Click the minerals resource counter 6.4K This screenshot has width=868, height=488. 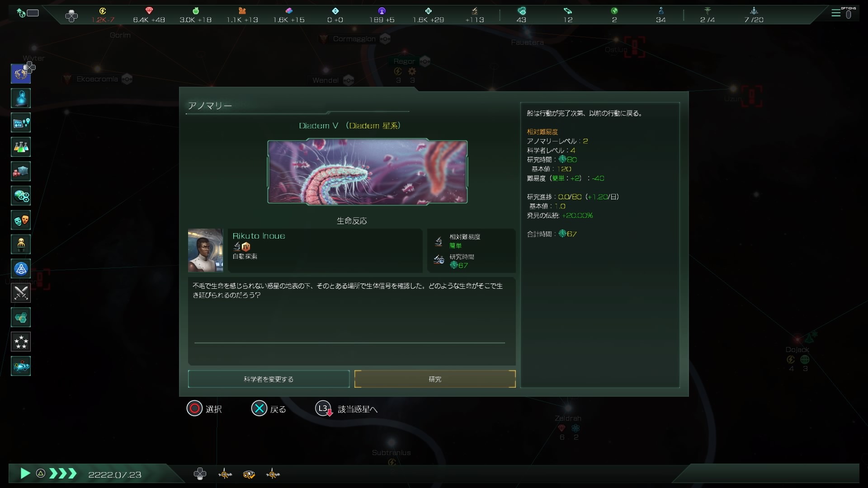(149, 15)
